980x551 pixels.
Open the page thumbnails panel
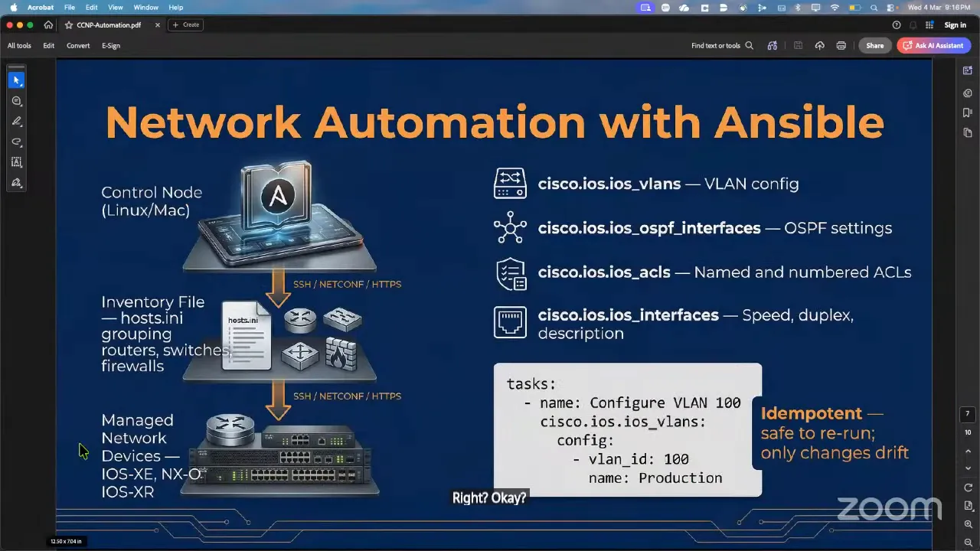[968, 131]
